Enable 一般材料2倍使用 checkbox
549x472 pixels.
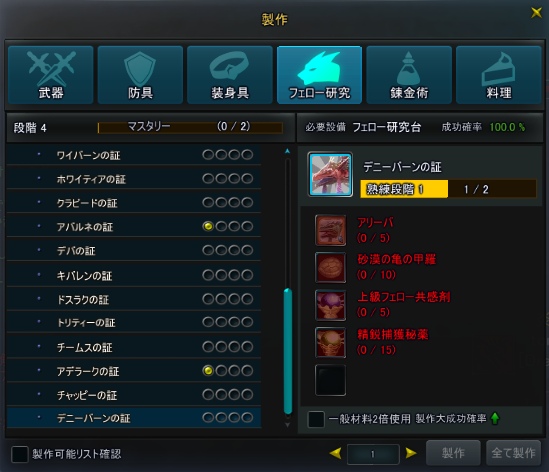point(316,419)
